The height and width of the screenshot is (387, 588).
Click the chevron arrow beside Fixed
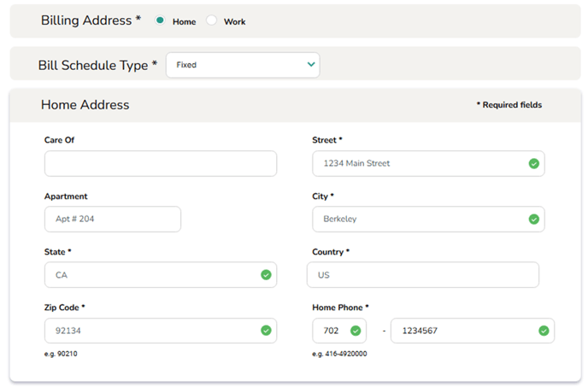[x=310, y=65]
